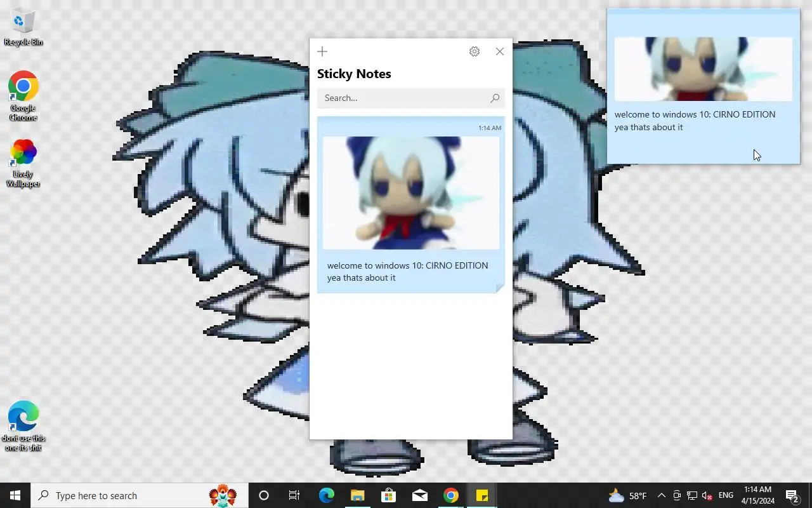Open the Recycle Bin desktop icon

pyautogui.click(x=23, y=28)
